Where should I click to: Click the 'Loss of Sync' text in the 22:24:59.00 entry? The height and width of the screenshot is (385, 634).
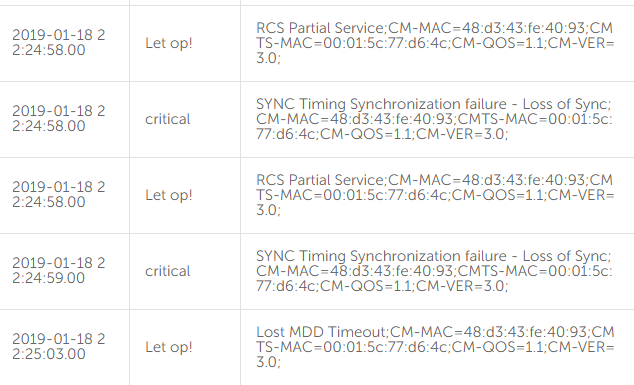point(566,256)
